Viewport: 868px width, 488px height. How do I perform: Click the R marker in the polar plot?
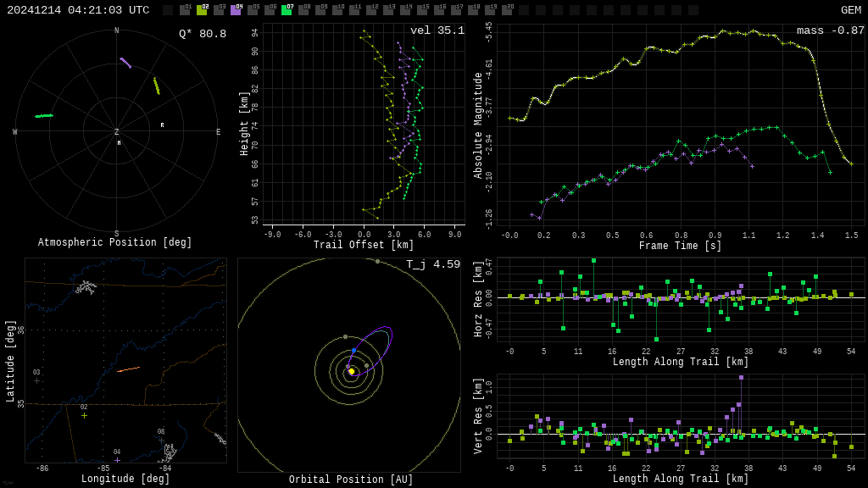(162, 125)
